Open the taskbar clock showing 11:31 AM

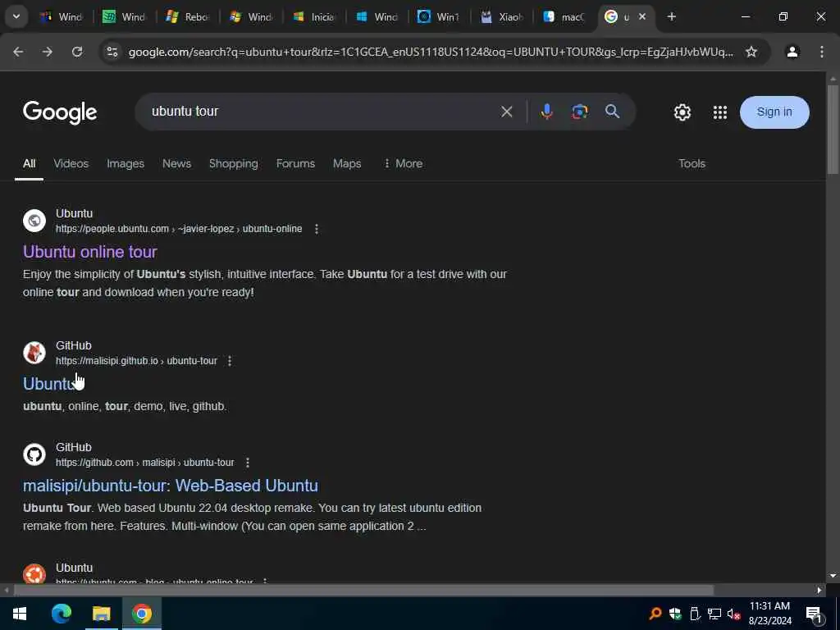(x=769, y=614)
